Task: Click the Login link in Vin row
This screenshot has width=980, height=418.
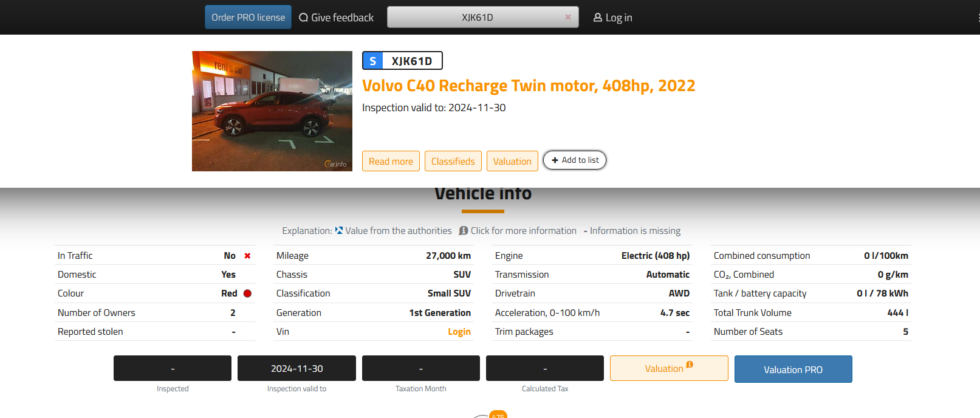Action: point(459,332)
